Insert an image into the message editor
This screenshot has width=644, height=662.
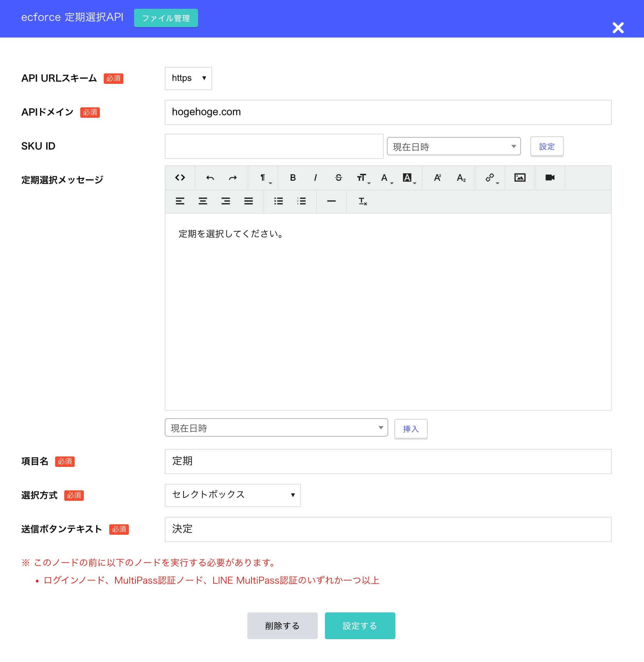pyautogui.click(x=520, y=177)
